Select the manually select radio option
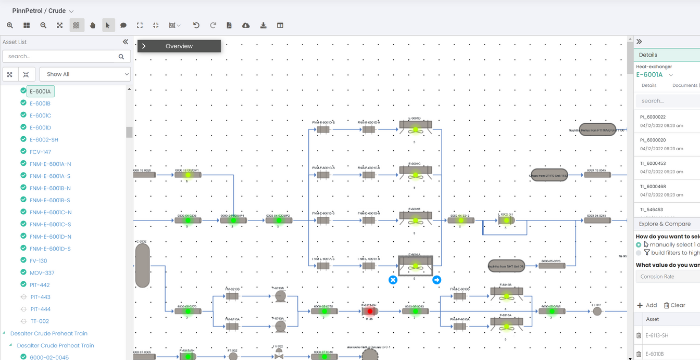This screenshot has height=360, width=700. pos(638,245)
